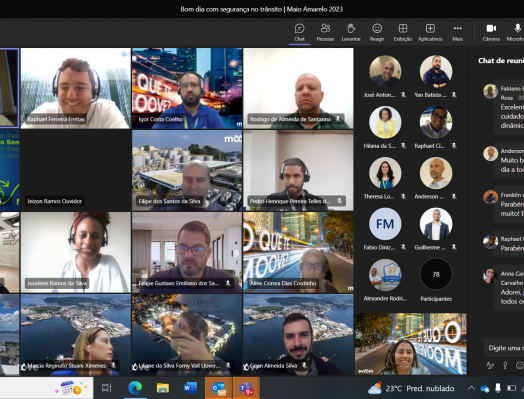Click Franklin's avatar in chat

click(x=490, y=197)
